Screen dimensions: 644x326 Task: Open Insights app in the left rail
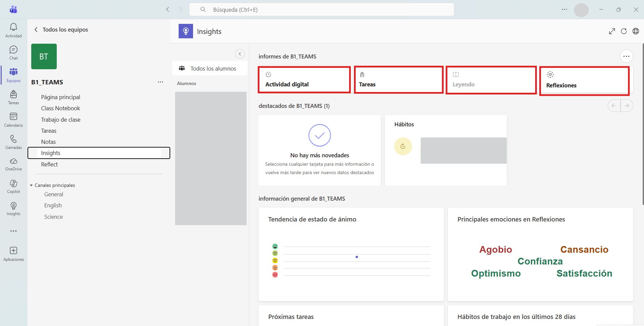[x=13, y=208]
